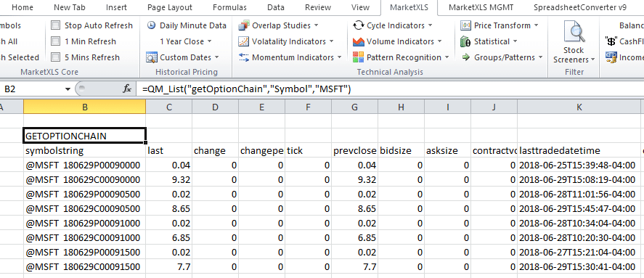Screen dimensions: 644x278
Task: Click the Price Transform icon
Action: [465, 25]
